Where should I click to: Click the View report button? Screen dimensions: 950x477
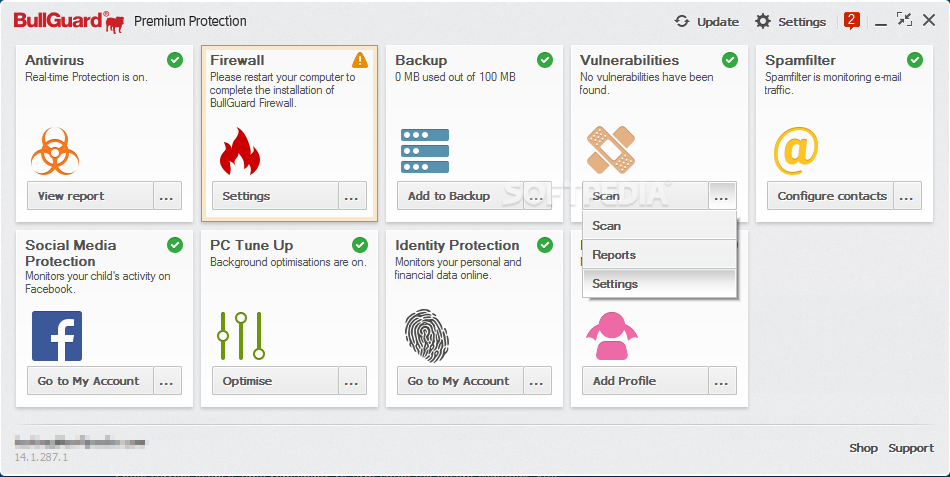(90, 196)
